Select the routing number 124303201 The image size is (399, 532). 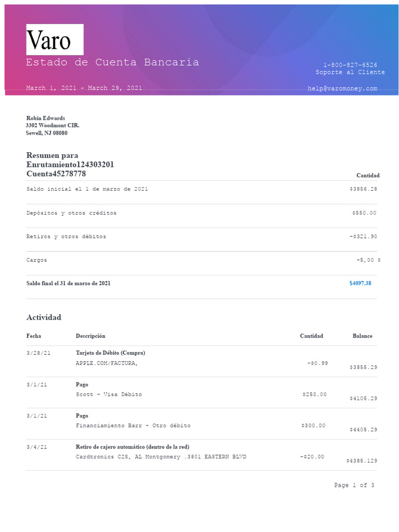pos(95,165)
